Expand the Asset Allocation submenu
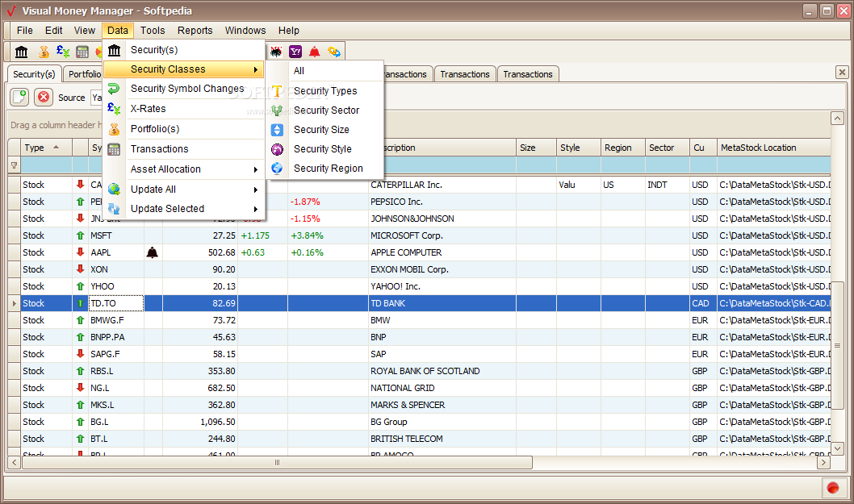This screenshot has width=854, height=504. pos(184,169)
